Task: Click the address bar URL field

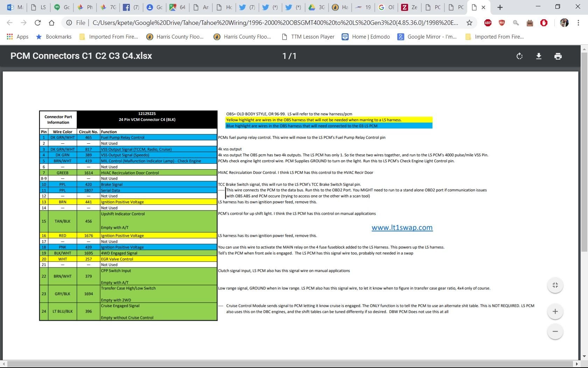Action: [x=275, y=23]
